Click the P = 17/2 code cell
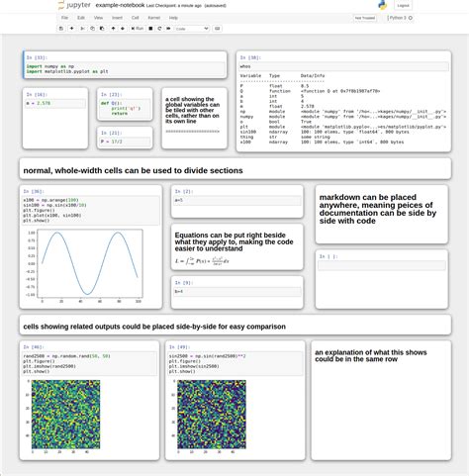The image size is (469, 476). click(125, 142)
